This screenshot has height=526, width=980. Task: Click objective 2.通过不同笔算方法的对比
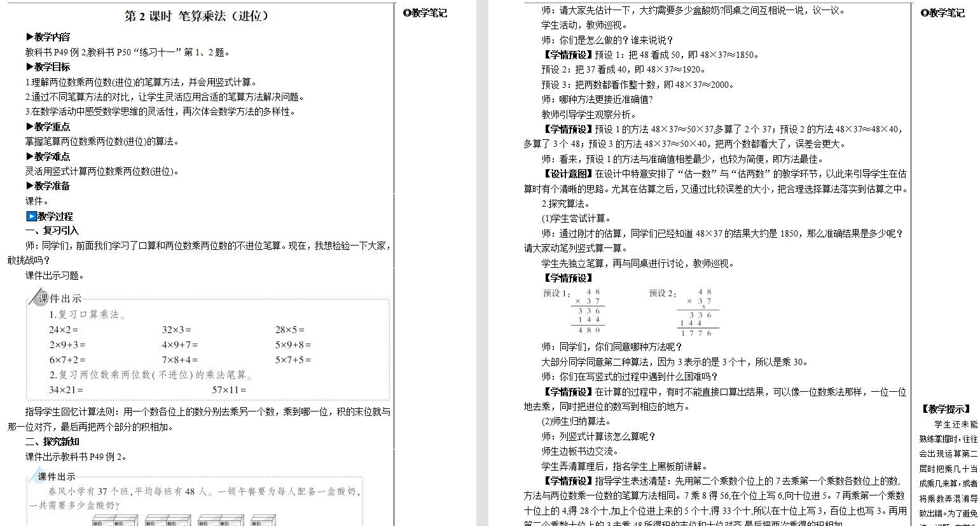(165, 97)
